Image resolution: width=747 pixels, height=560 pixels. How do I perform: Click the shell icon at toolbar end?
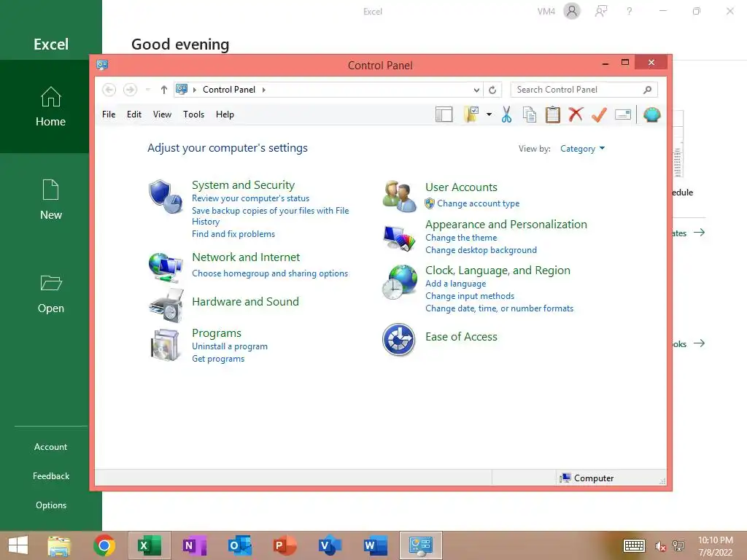(x=651, y=114)
